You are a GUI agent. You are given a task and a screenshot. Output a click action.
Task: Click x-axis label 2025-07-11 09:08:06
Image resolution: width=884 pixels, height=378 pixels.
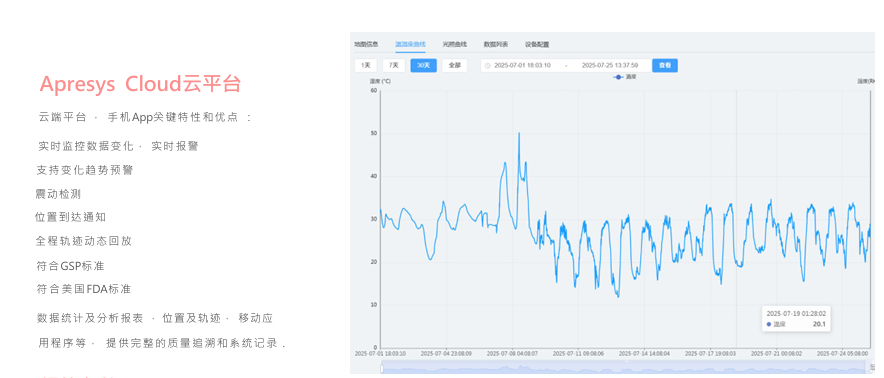578,353
